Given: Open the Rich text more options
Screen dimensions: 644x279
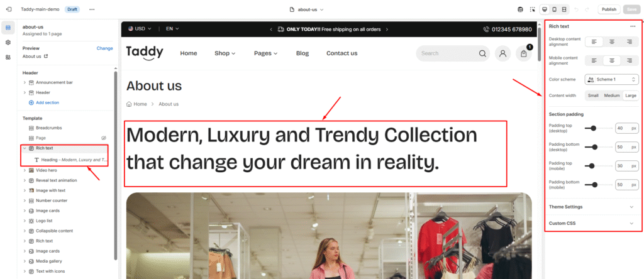Looking at the screenshot, I should [x=633, y=26].
